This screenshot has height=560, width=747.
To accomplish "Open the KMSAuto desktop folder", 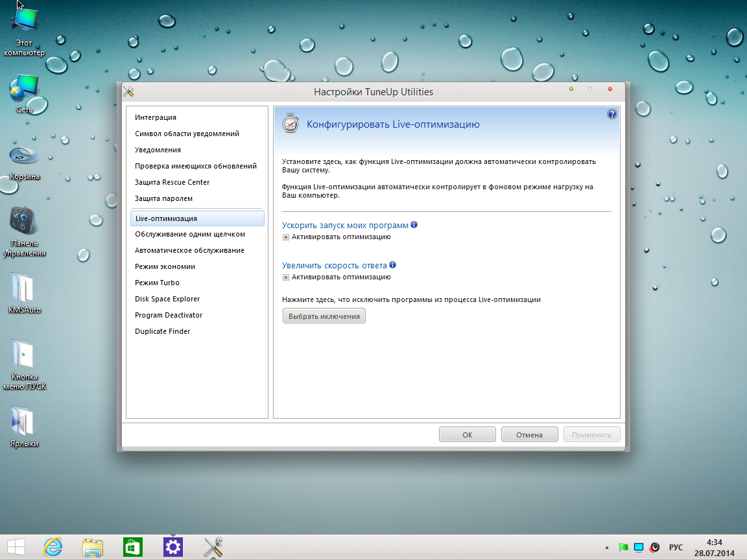I will pyautogui.click(x=24, y=292).
